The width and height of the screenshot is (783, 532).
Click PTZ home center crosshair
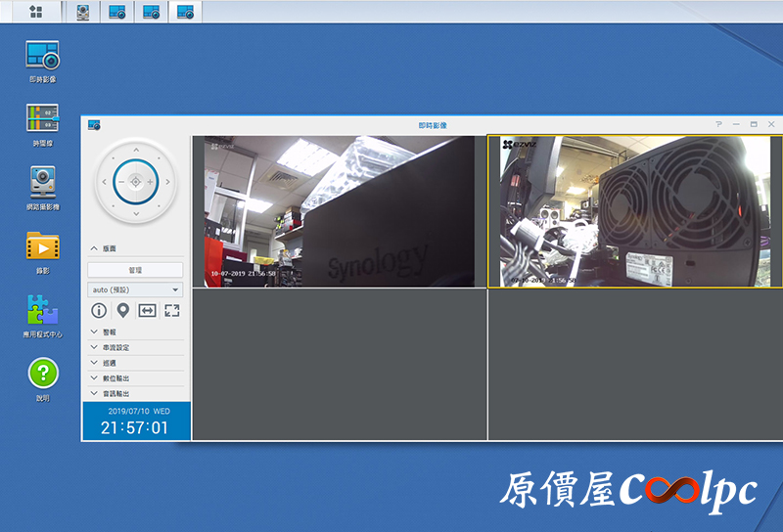point(135,182)
